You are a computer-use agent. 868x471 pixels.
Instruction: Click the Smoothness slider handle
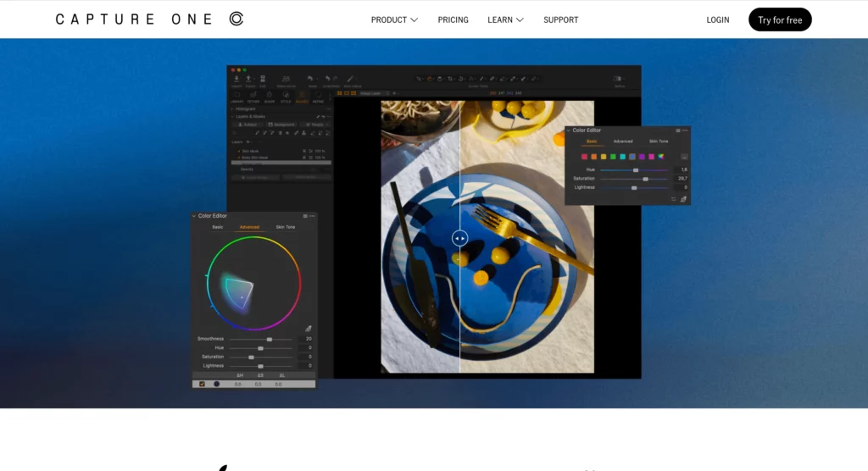270,340
